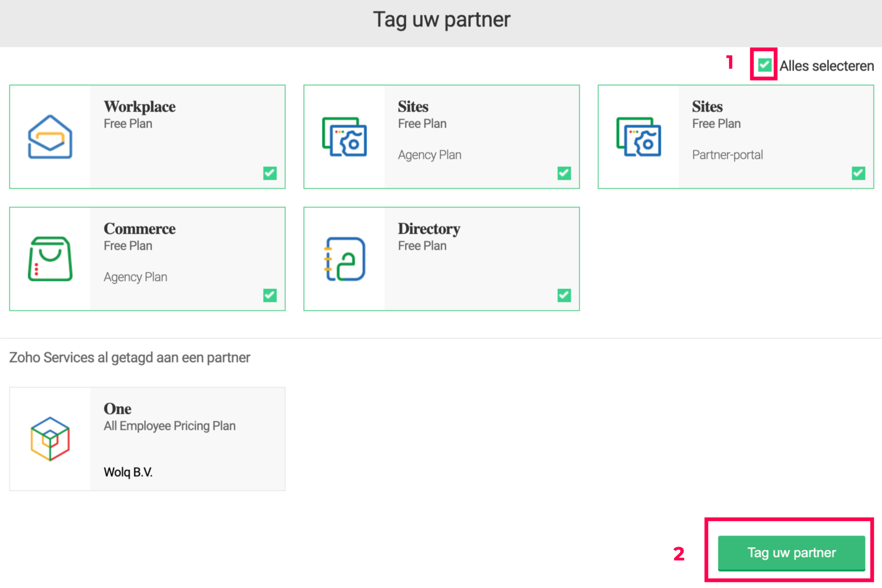Uncheck the Sites Partner-portal checkbox
The width and height of the screenshot is (882, 588).
tap(858, 173)
